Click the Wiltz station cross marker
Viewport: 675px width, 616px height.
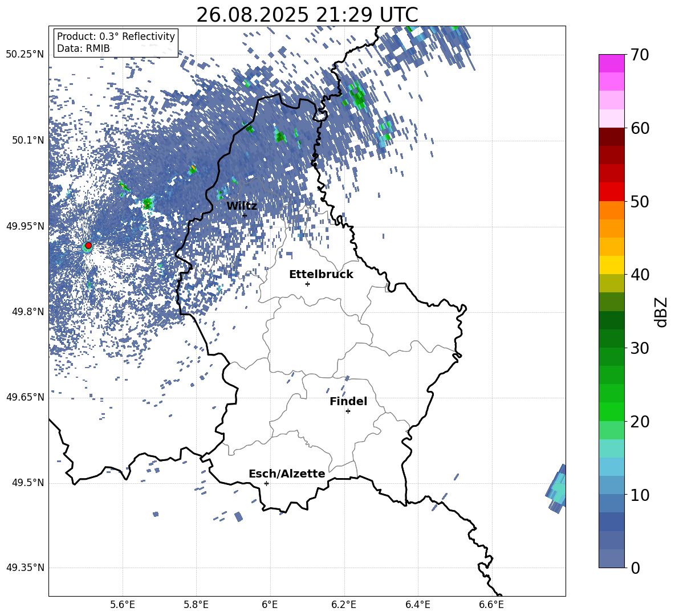(245, 215)
